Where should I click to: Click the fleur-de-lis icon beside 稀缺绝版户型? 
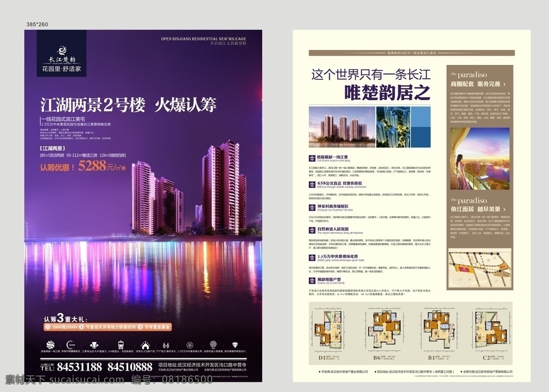point(312,280)
